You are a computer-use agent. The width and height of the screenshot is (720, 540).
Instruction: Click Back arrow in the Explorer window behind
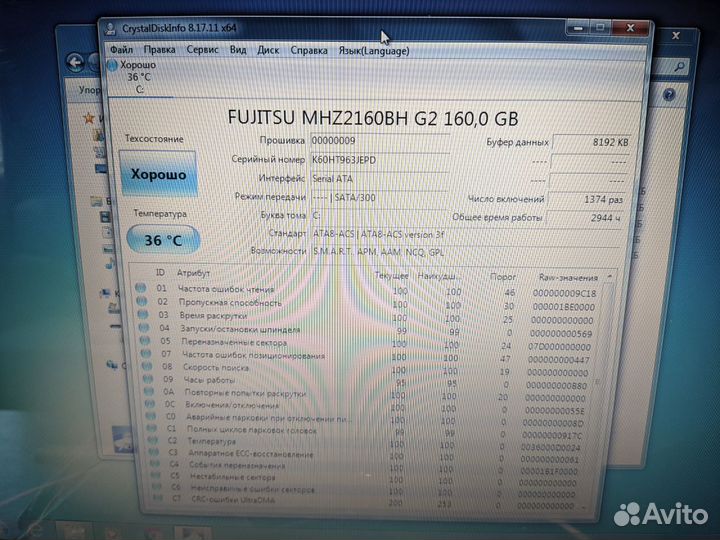75,62
